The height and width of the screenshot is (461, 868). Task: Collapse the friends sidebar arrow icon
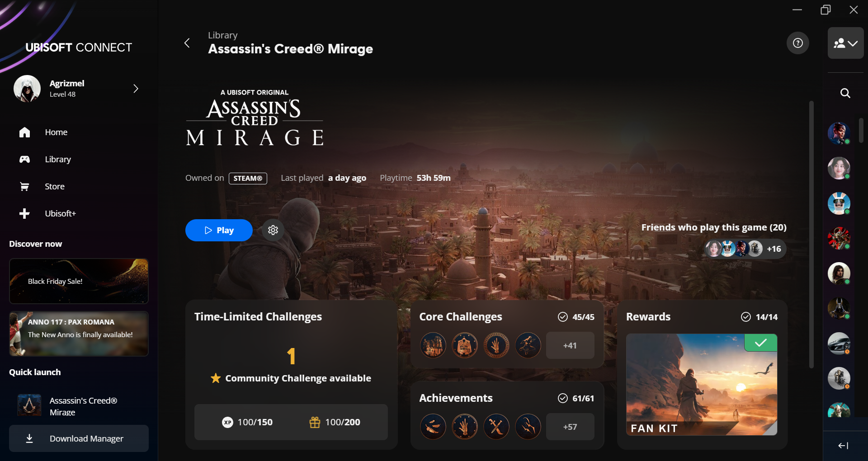pos(843,446)
